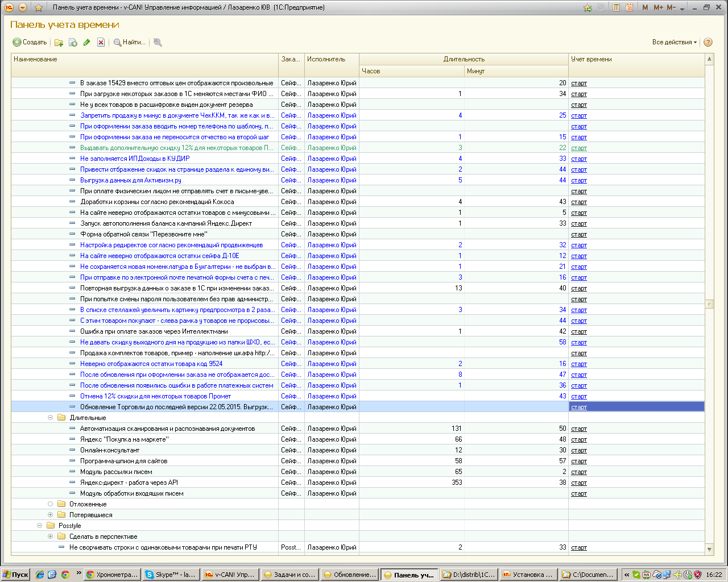Click hours cell 353 in Яндекс-директ row
The height and width of the screenshot is (582, 728).
coord(412,483)
